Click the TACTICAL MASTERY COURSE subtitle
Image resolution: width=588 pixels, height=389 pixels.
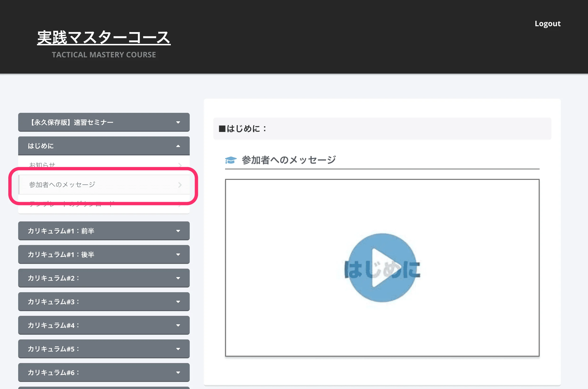[x=104, y=55]
